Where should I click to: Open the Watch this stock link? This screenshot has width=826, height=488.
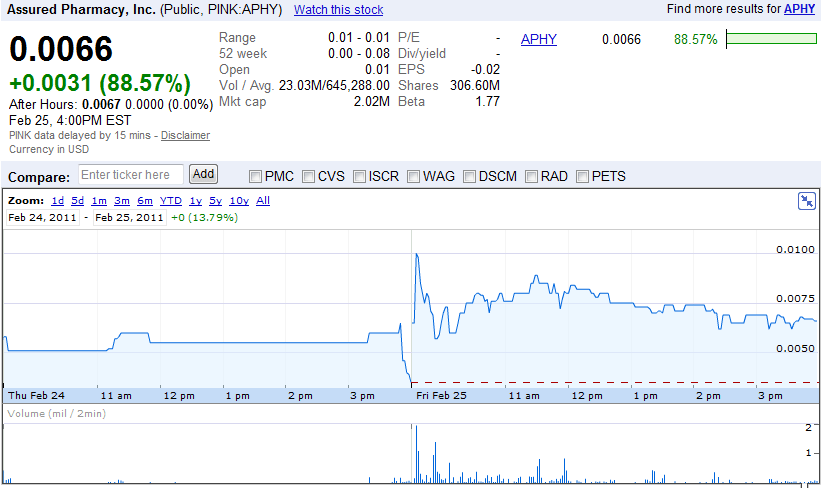pyautogui.click(x=338, y=10)
